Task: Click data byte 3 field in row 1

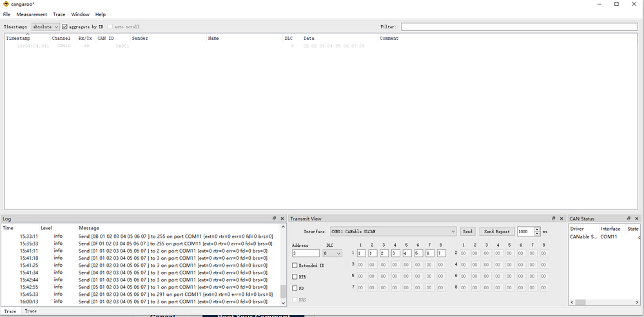Action: tap(384, 253)
